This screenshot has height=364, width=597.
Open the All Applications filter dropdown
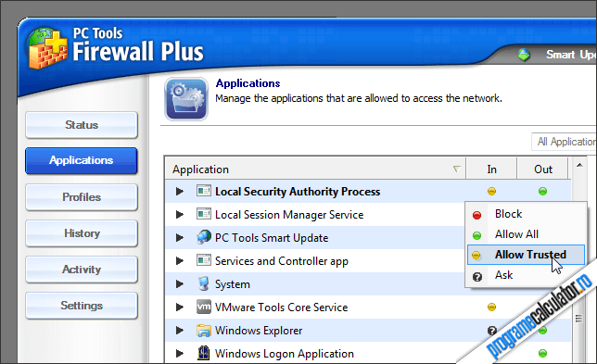click(x=565, y=142)
